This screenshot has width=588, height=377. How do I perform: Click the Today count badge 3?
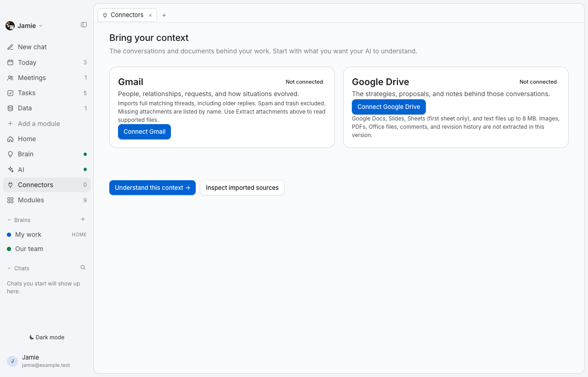pos(85,63)
